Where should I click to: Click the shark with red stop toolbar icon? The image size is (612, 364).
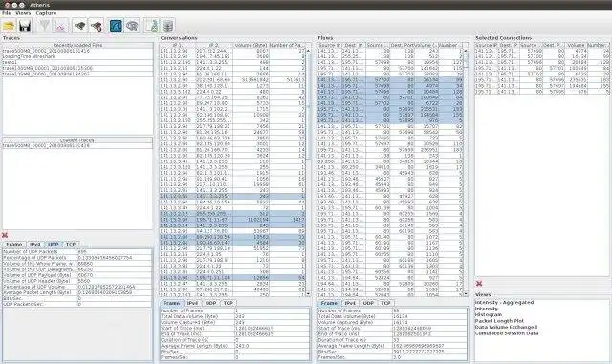[97, 26]
